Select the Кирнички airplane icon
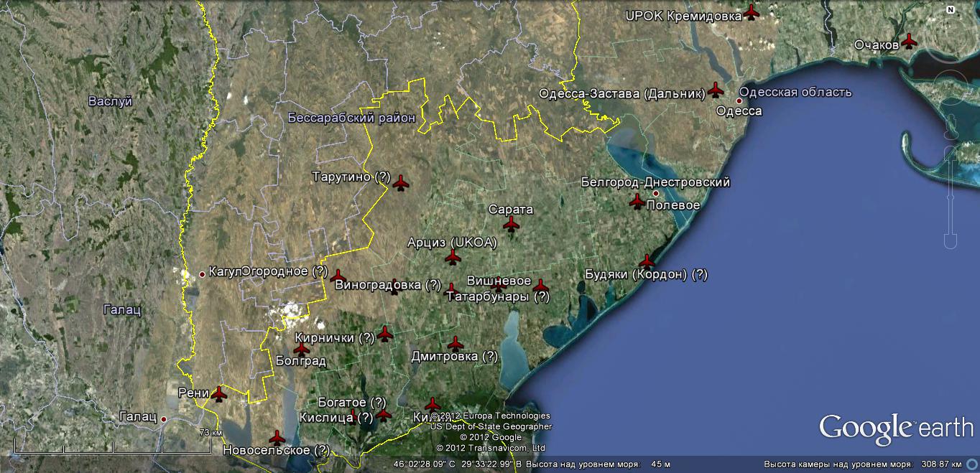980x473 pixels. coord(385,333)
